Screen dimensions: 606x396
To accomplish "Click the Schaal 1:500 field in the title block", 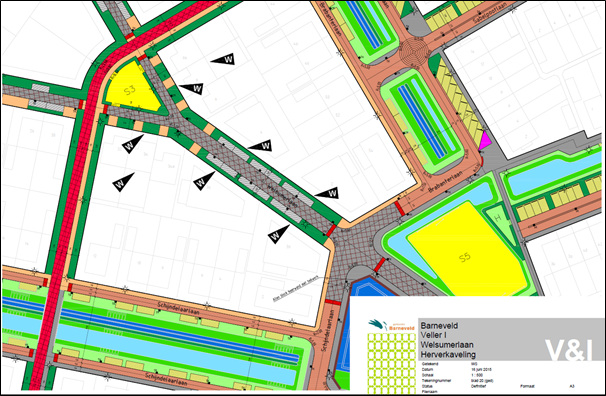I will [x=452, y=375].
